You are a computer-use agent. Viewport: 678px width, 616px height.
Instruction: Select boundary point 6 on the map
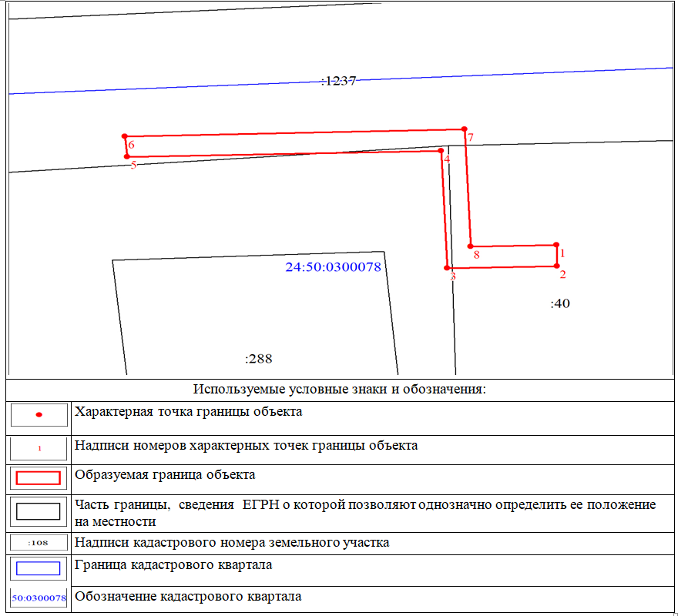(x=124, y=137)
